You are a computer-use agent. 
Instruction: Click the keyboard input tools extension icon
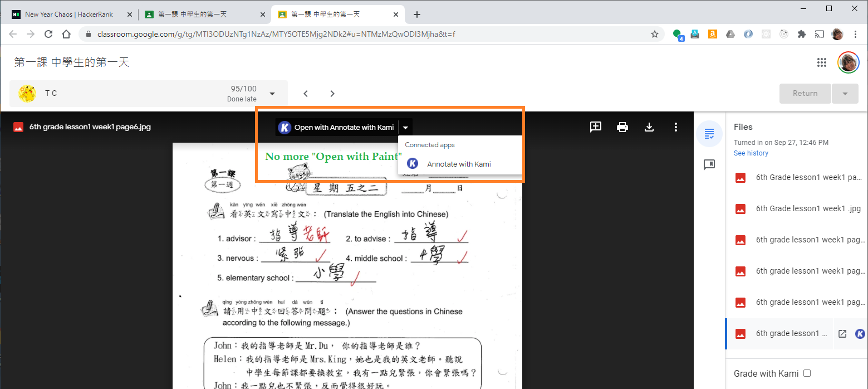(x=694, y=34)
